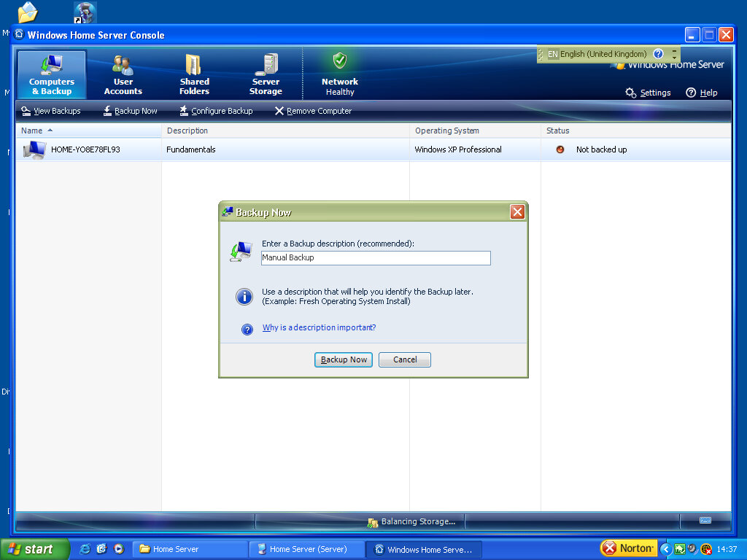Viewport: 747px width, 560px height.
Task: Open the Server Storage section
Action: pyautogui.click(x=266, y=74)
